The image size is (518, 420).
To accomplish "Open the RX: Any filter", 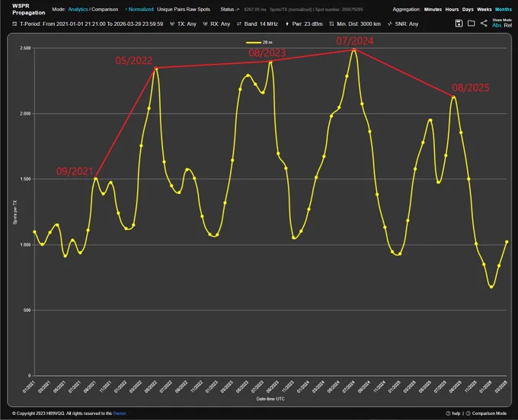I will tap(220, 24).
